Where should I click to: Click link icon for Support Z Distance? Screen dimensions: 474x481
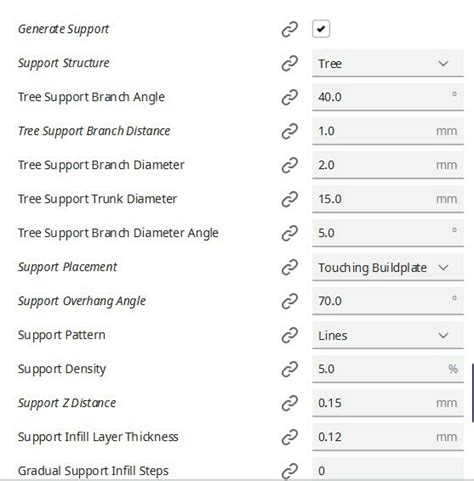pyautogui.click(x=289, y=403)
